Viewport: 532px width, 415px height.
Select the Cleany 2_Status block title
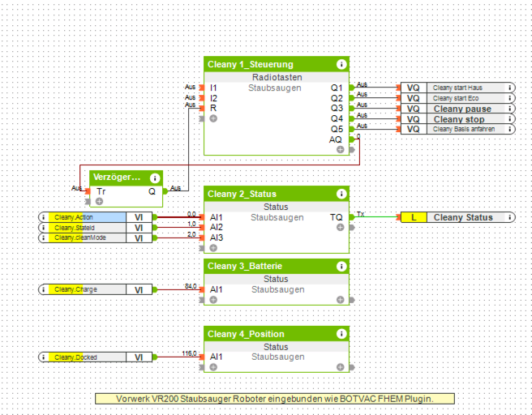point(242,194)
